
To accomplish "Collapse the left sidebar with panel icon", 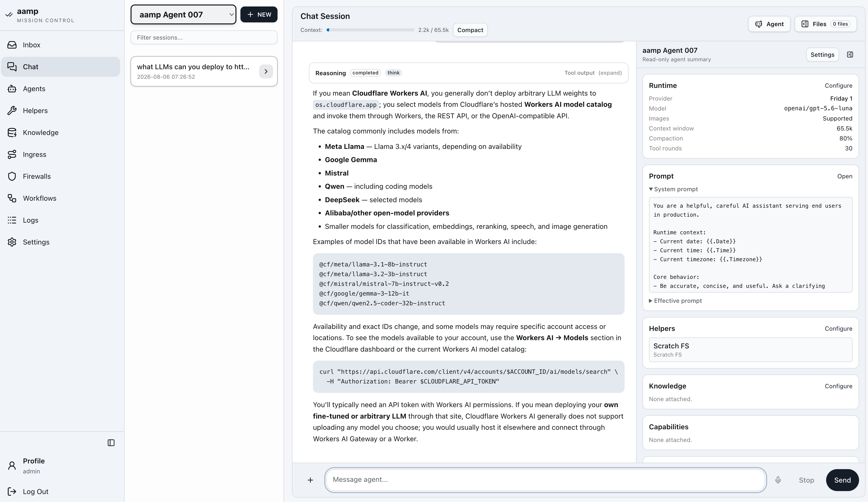I will click(111, 443).
